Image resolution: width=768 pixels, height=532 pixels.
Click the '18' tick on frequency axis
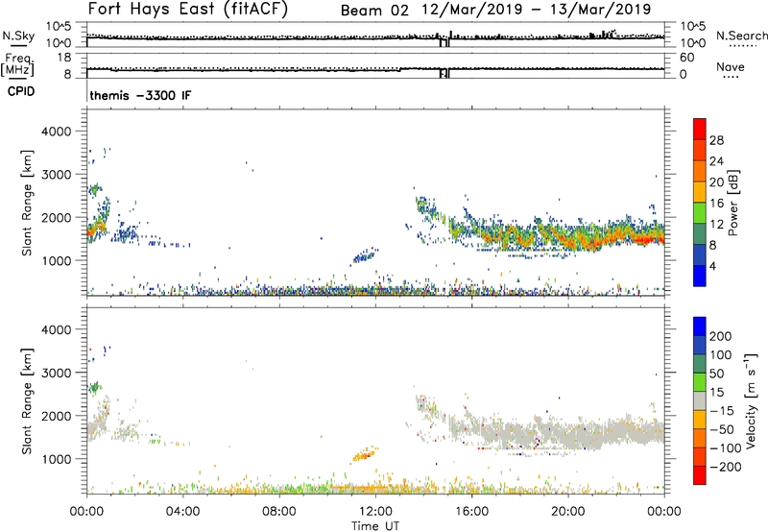(63, 58)
